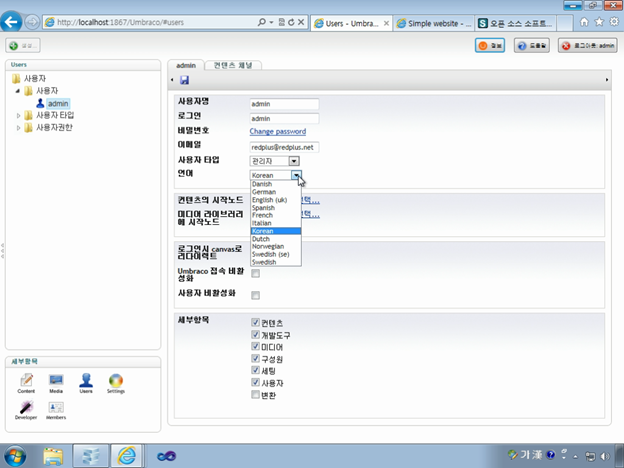Click the blue help button in header
The image size is (624, 468).
point(532,45)
